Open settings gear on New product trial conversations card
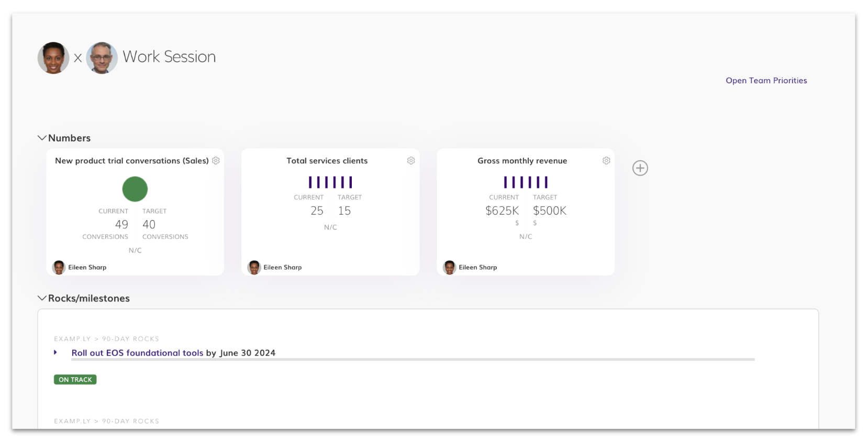This screenshot has width=868, height=442. pos(216,161)
